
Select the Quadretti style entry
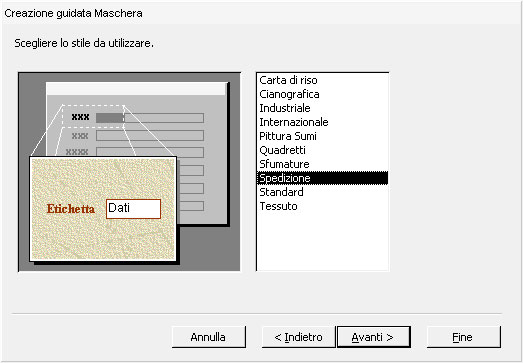pyautogui.click(x=322, y=150)
